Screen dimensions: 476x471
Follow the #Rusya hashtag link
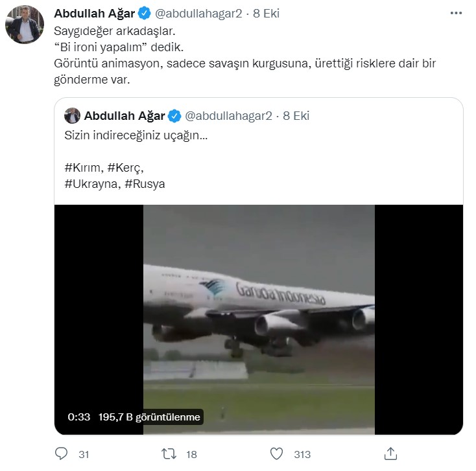(145, 184)
